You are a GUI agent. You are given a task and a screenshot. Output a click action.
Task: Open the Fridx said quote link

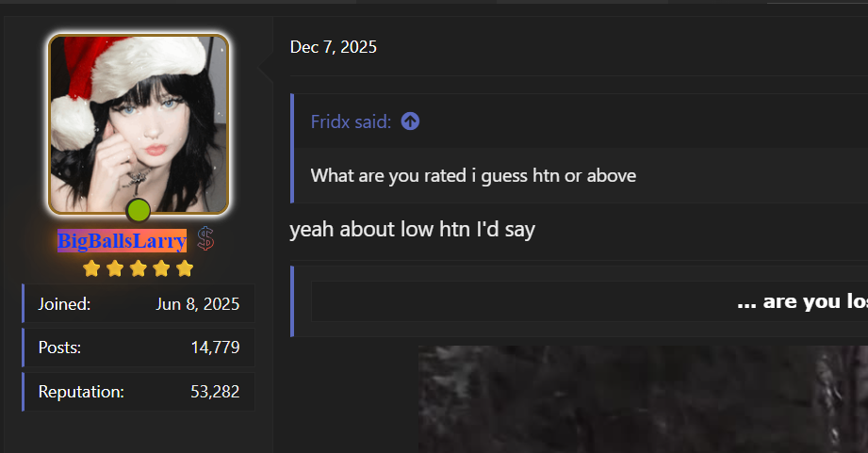[351, 121]
